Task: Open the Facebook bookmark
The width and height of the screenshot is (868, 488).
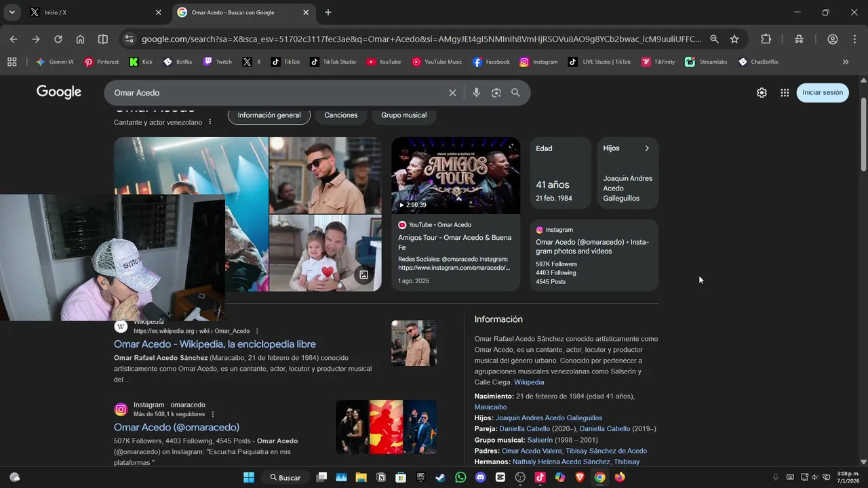Action: coord(491,62)
